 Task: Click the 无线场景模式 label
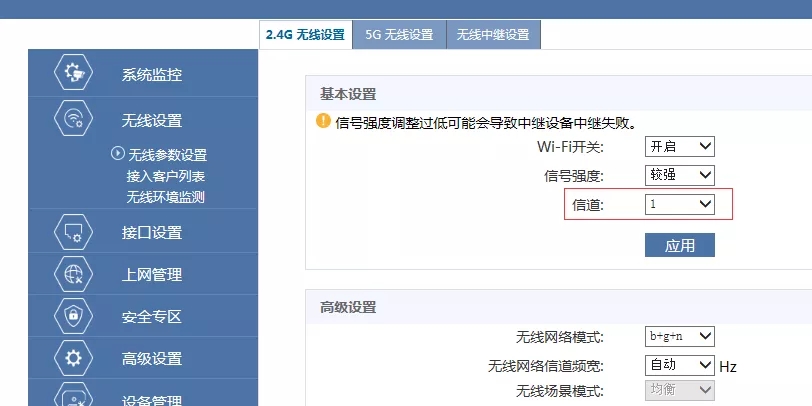coord(560,391)
